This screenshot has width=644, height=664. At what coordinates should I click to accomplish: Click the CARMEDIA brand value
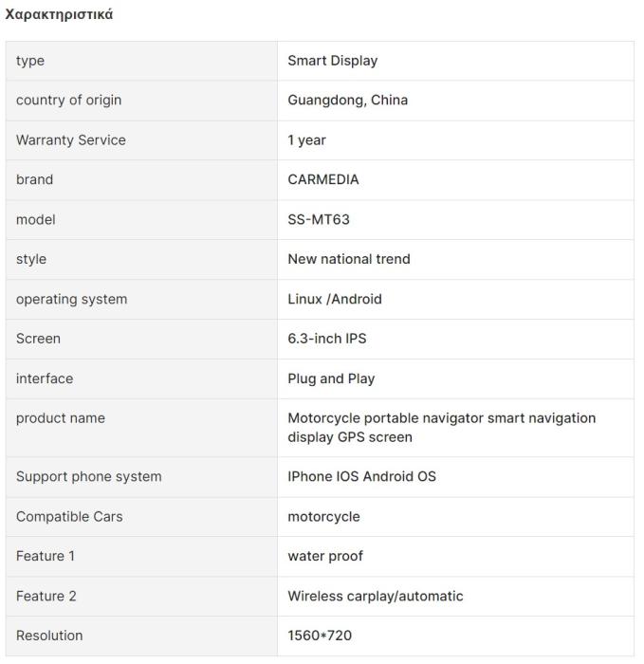pyautogui.click(x=322, y=180)
